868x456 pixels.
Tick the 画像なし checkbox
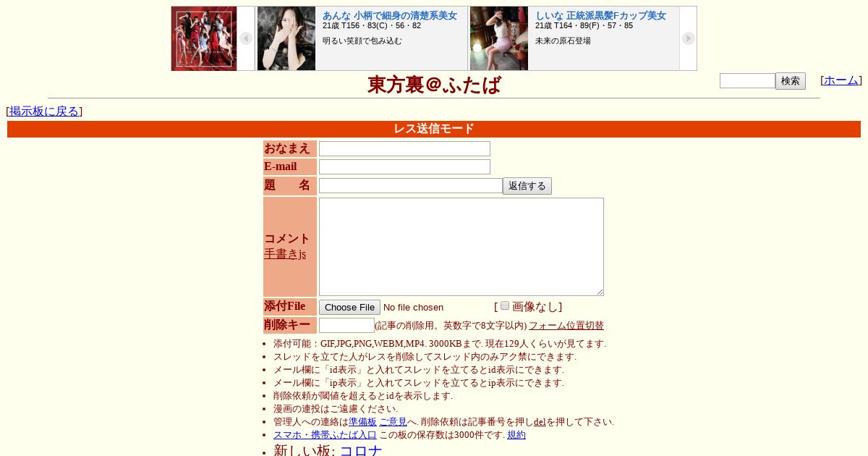coord(505,305)
